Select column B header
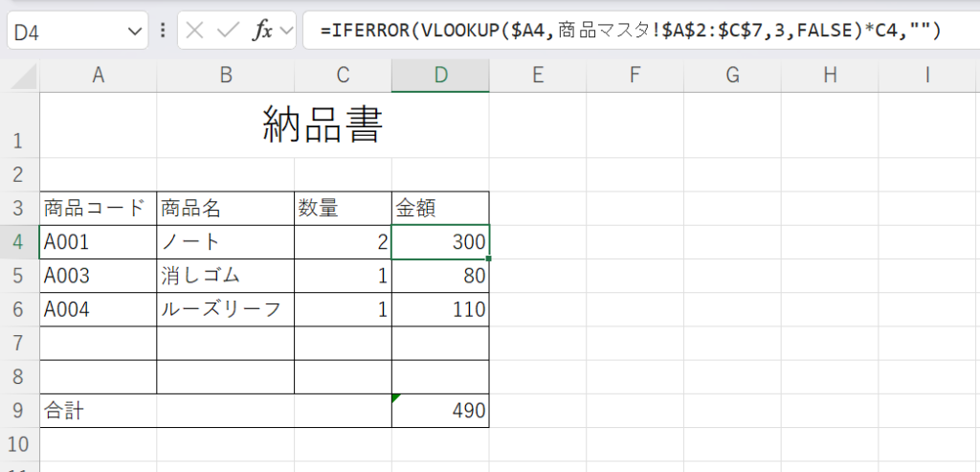Screen dimensions: 980x472 (x=226, y=76)
